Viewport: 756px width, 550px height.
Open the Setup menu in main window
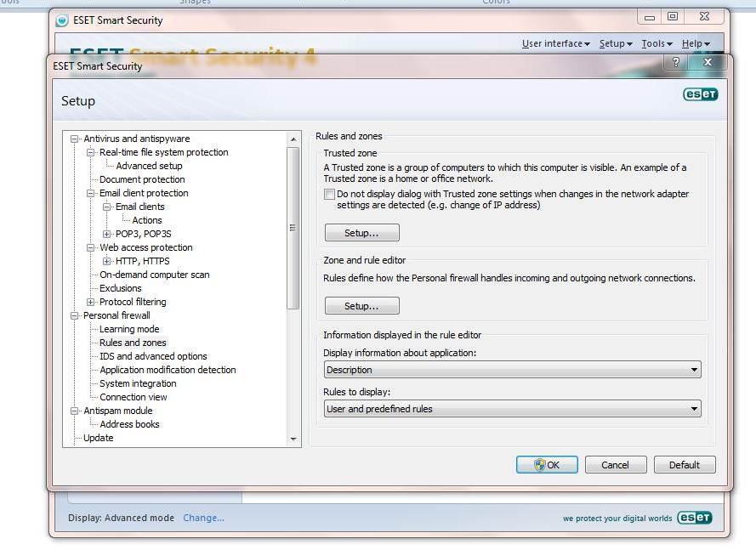click(x=616, y=44)
